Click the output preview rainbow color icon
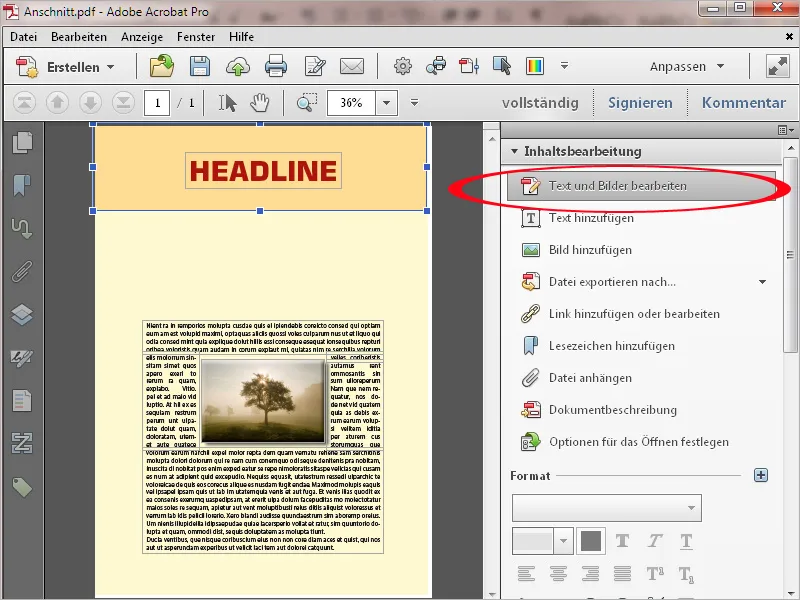The width and height of the screenshot is (800, 600). [x=535, y=66]
